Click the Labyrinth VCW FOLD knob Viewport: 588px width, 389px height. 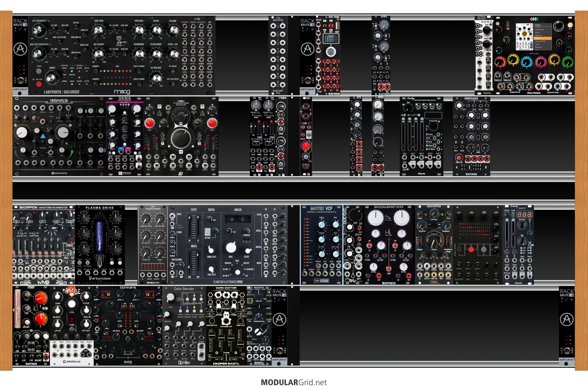(98, 30)
